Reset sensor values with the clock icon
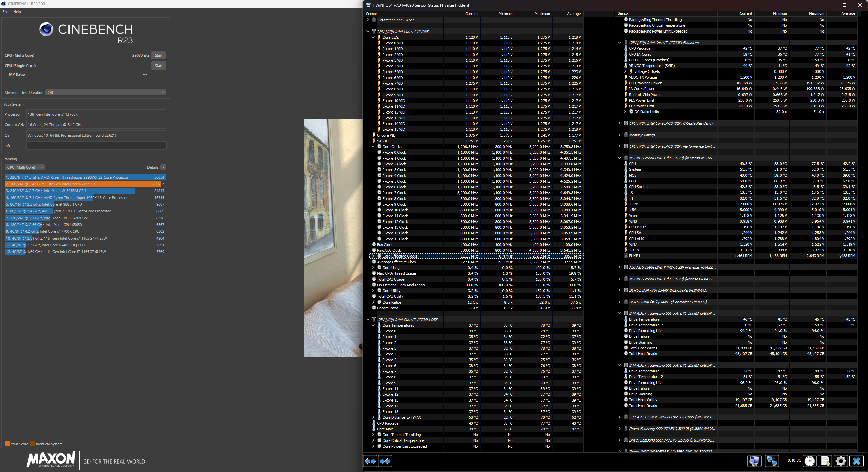This screenshot has height=472, width=868. (x=810, y=461)
